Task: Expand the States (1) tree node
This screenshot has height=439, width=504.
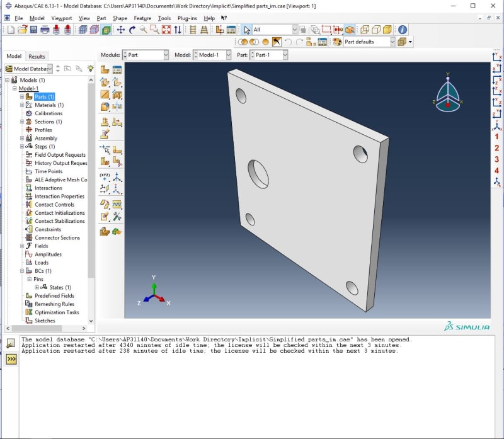Action: click(x=37, y=287)
